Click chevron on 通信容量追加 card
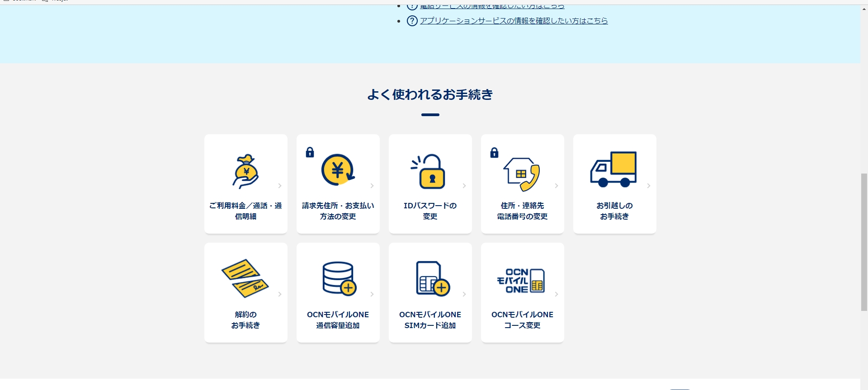This screenshot has height=390, width=868. click(372, 294)
